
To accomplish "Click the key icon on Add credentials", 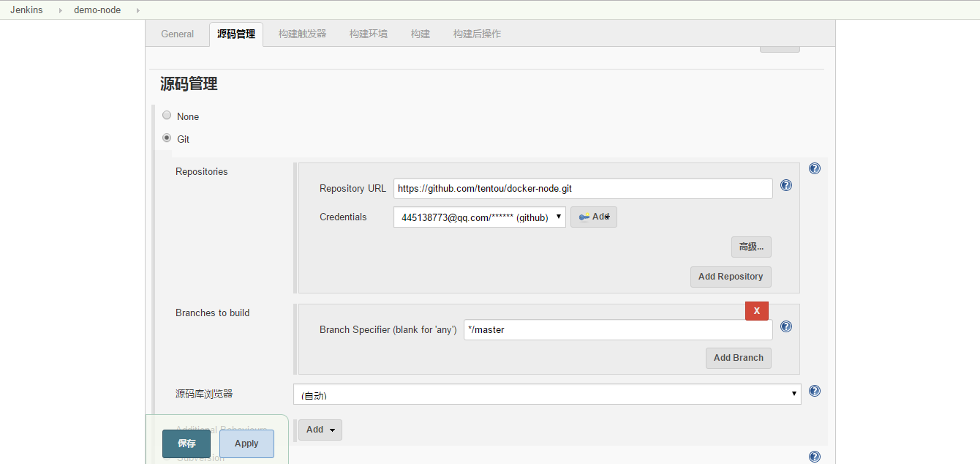I will click(584, 217).
